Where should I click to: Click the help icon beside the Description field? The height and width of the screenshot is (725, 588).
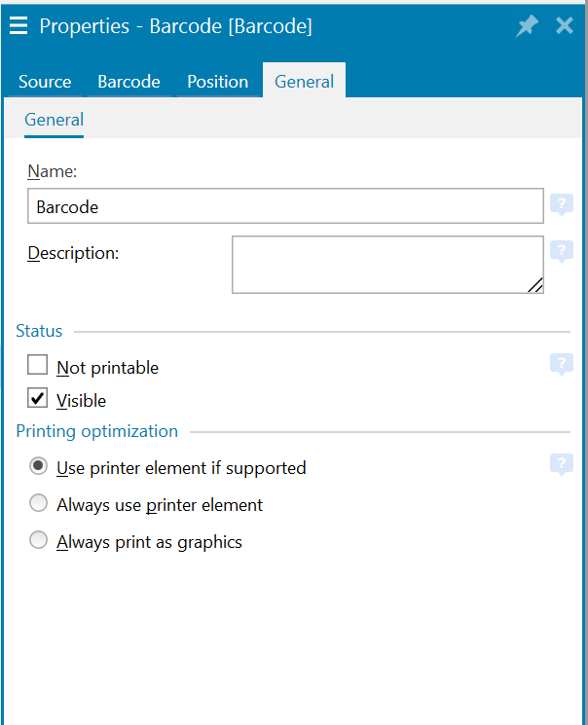pos(561,252)
